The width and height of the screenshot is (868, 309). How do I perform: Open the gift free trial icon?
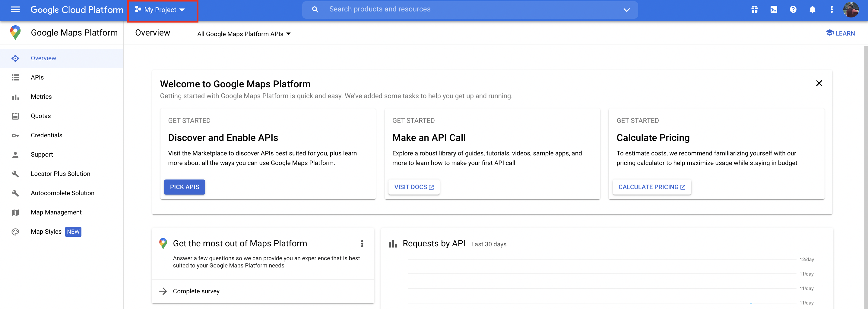(x=754, y=9)
